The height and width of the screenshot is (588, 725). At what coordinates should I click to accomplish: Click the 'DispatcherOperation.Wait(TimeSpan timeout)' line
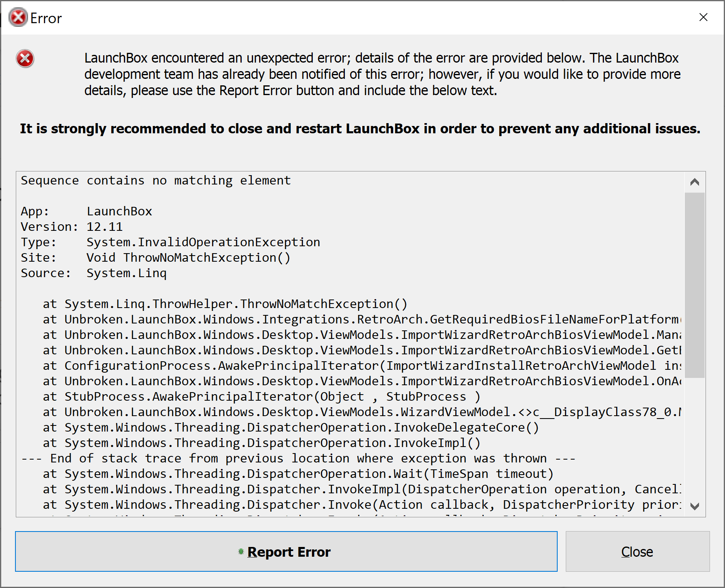(298, 474)
